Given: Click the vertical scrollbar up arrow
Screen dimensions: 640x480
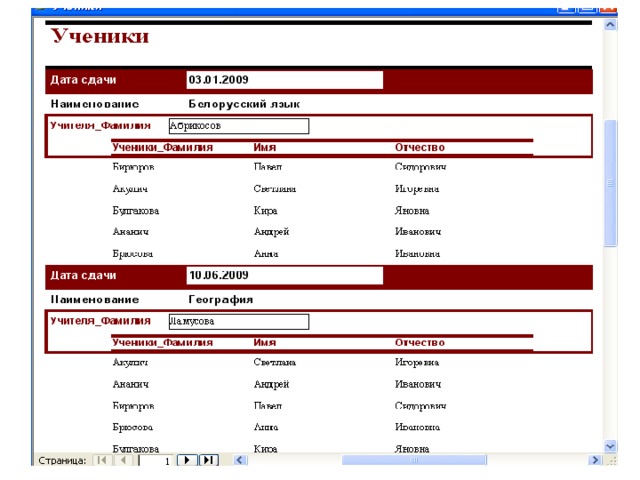Looking at the screenshot, I should pyautogui.click(x=610, y=25).
